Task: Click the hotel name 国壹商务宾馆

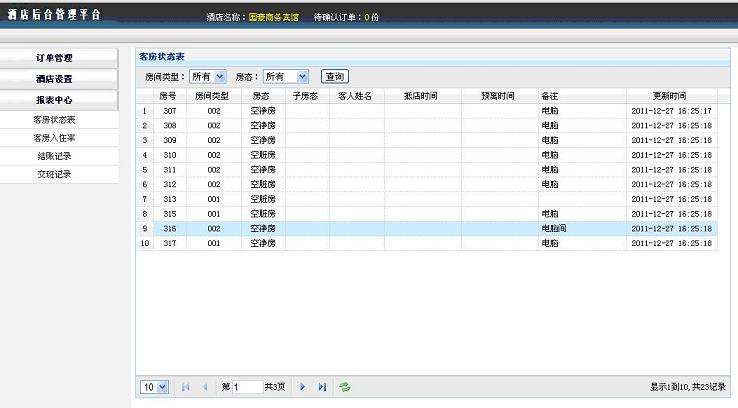Action: [x=273, y=17]
